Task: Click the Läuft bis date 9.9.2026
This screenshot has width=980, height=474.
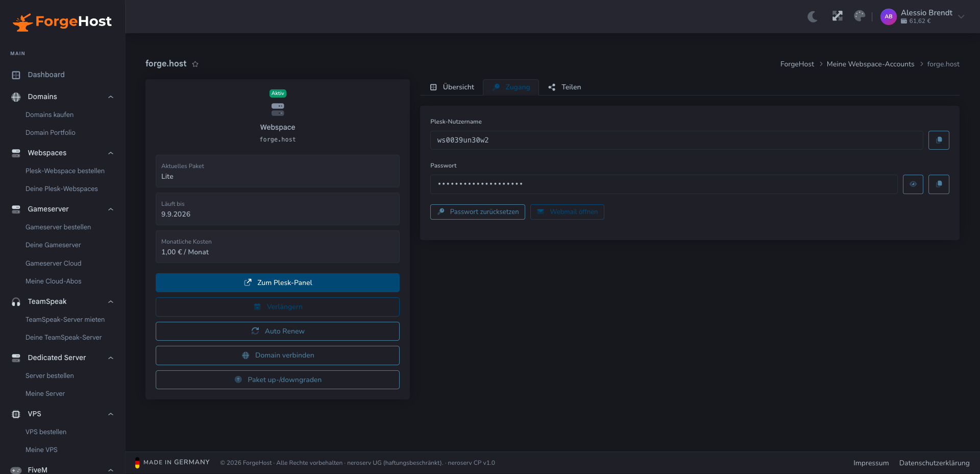Action: [x=176, y=215]
